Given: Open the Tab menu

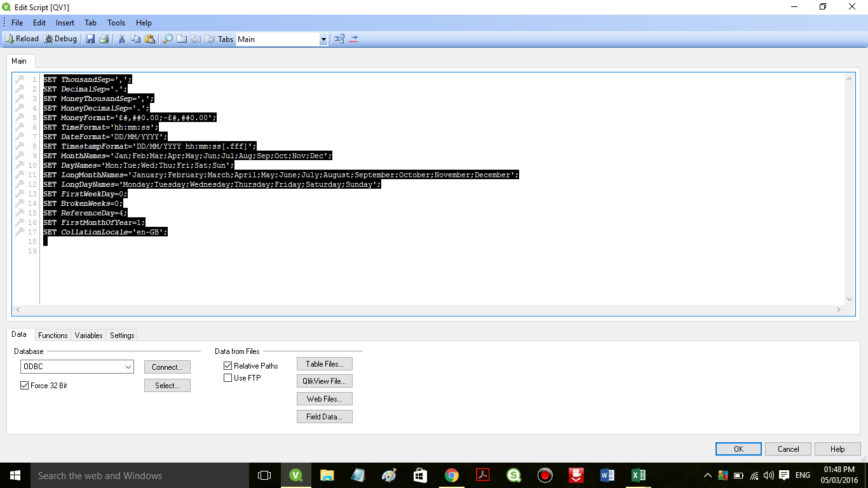Looking at the screenshot, I should 91,23.
